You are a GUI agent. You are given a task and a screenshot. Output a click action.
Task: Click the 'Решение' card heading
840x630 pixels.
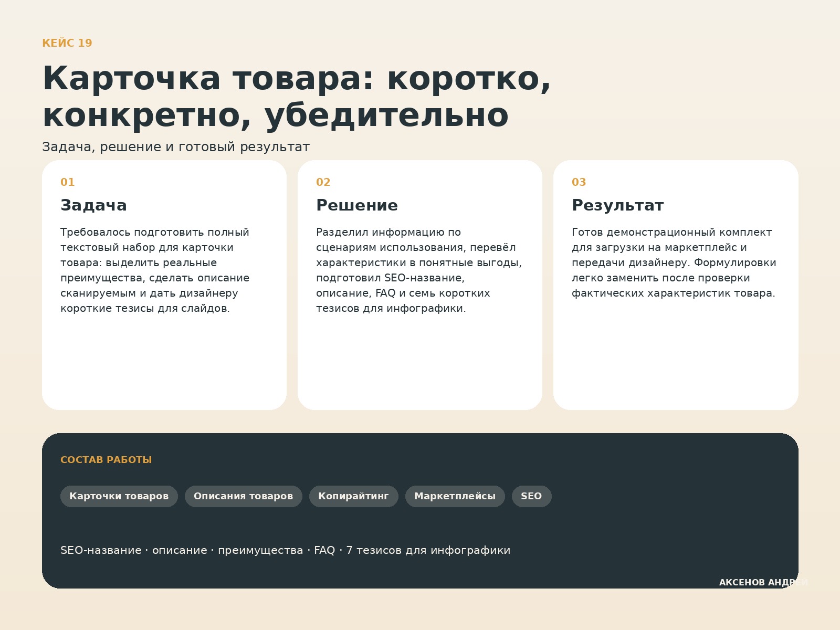[357, 205]
